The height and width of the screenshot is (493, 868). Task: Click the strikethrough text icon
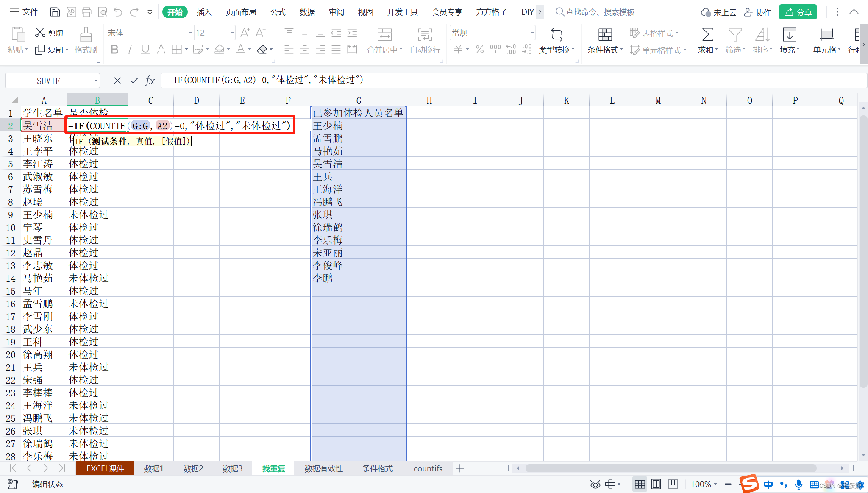(x=161, y=50)
